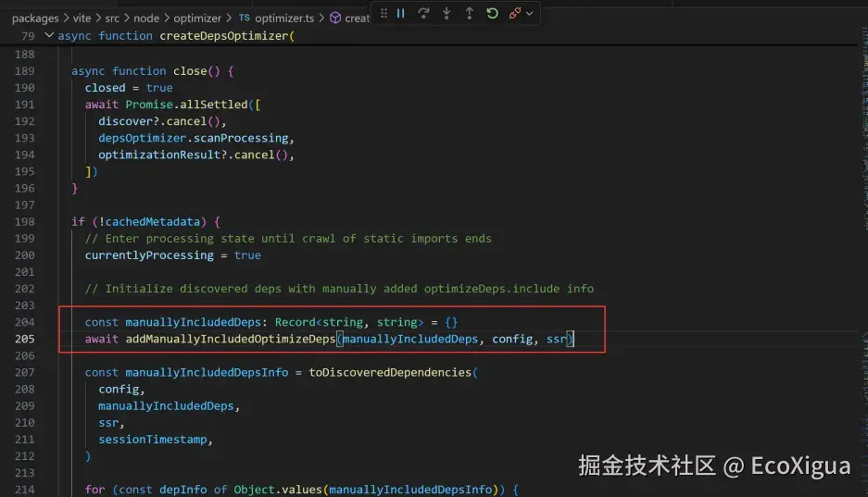Click 'manuallyIncludedDepsInfo' declaration on line 207
The image size is (868, 497).
pos(207,373)
